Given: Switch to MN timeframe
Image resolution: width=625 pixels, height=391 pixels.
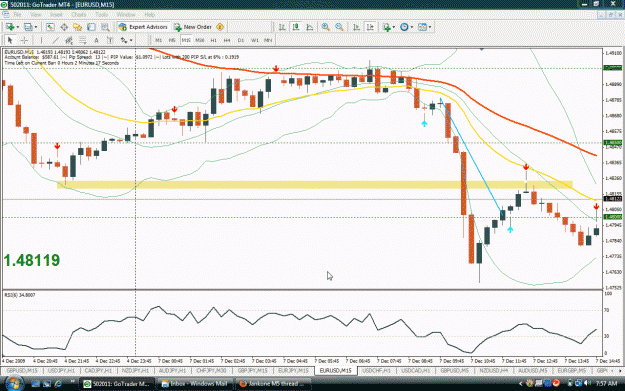Looking at the screenshot, I should 268,40.
